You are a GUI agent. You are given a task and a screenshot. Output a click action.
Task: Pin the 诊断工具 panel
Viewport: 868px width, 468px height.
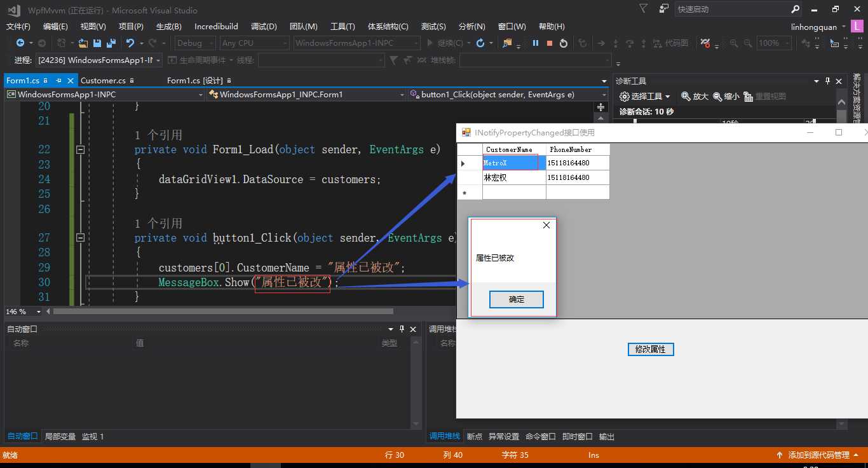pyautogui.click(x=828, y=81)
